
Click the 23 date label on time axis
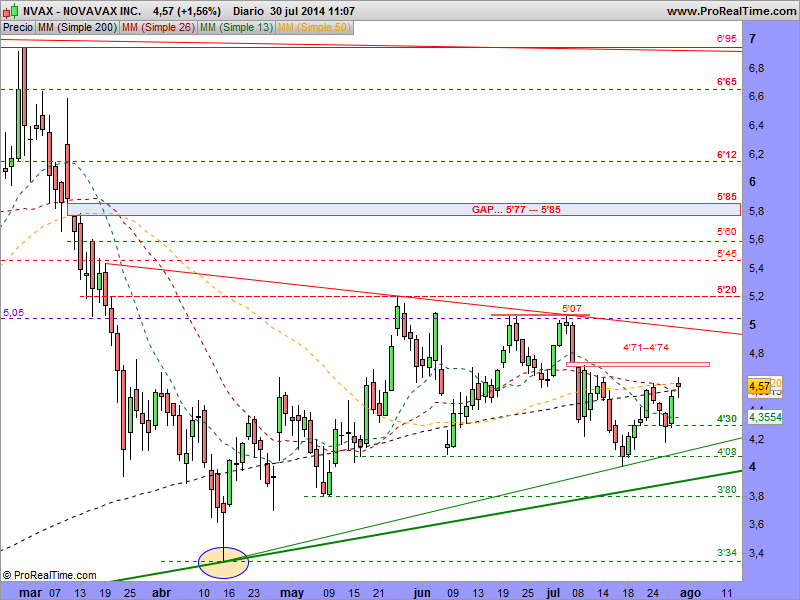point(254,593)
